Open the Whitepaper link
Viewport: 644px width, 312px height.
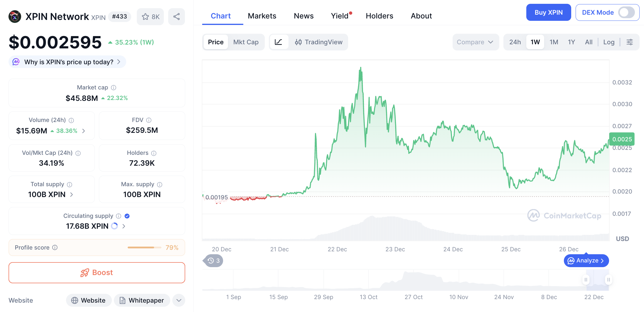pyautogui.click(x=142, y=300)
